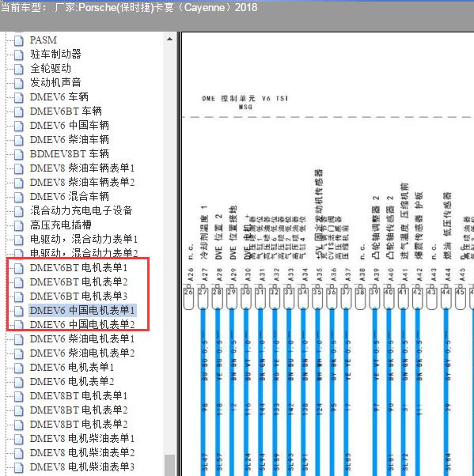Click connector pin 27 in diagram
474x476 pixels.
point(203,298)
